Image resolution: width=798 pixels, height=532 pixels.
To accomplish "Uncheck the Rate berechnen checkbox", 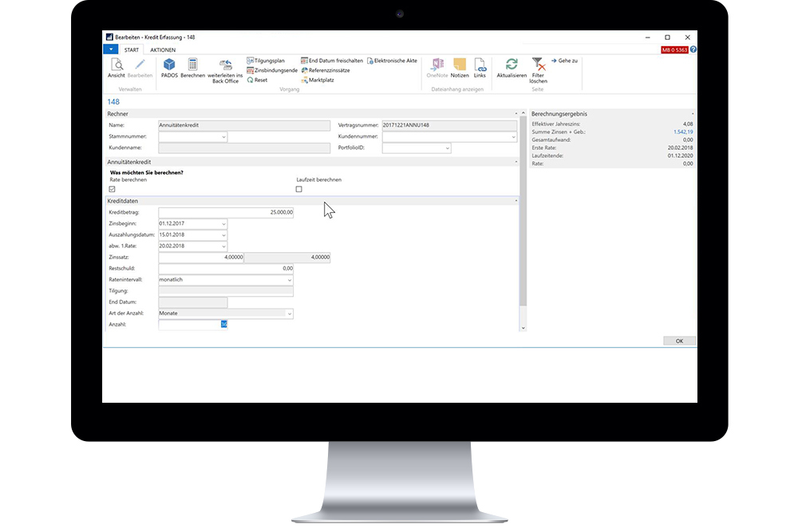I will tap(113, 189).
